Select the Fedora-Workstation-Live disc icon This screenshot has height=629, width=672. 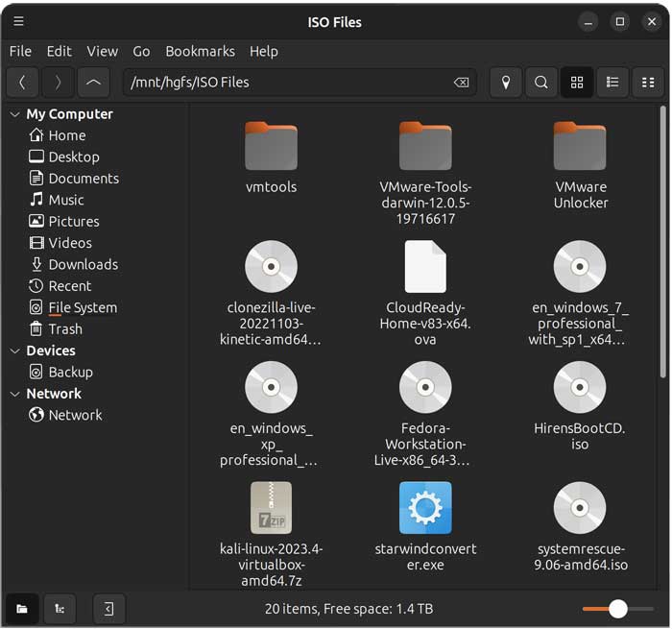point(425,387)
